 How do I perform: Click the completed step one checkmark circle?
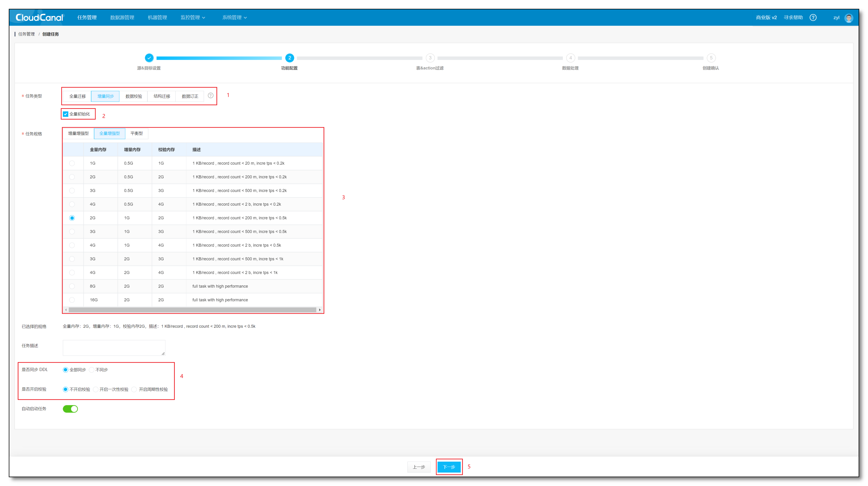149,58
